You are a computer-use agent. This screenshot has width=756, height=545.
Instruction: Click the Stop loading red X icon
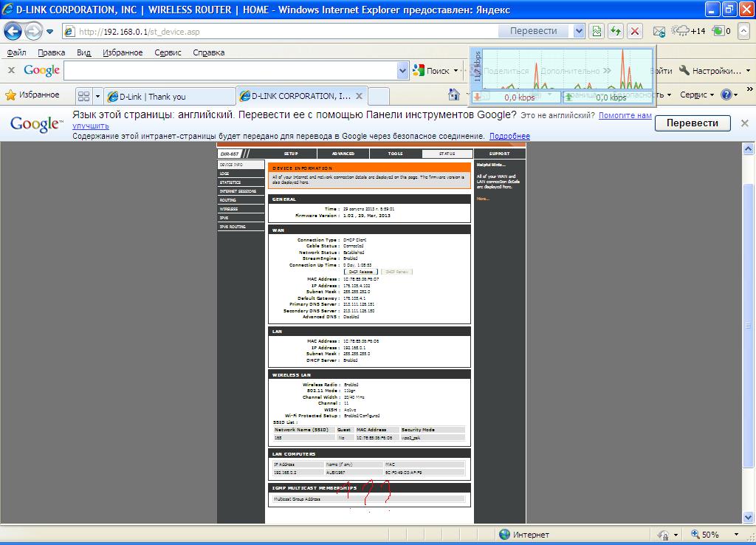[634, 31]
